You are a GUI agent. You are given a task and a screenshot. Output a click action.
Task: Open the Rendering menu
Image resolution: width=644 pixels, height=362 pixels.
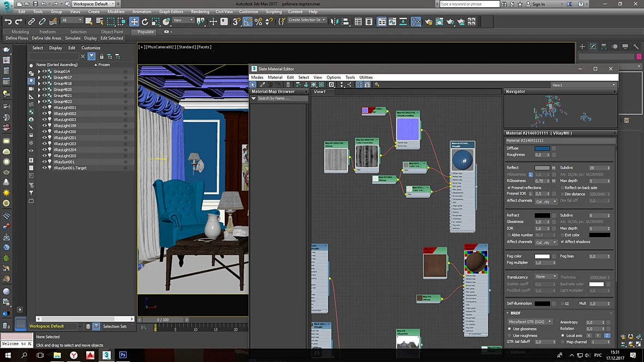pos(200,11)
